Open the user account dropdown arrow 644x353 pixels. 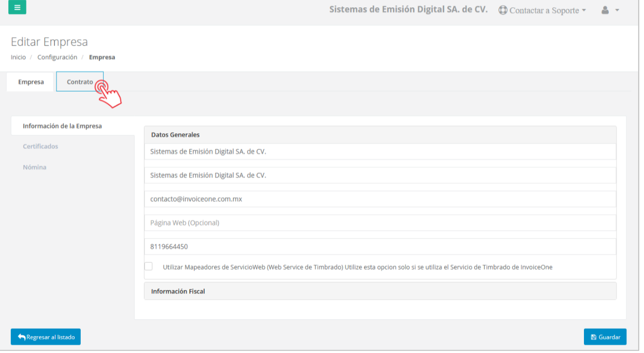(617, 11)
